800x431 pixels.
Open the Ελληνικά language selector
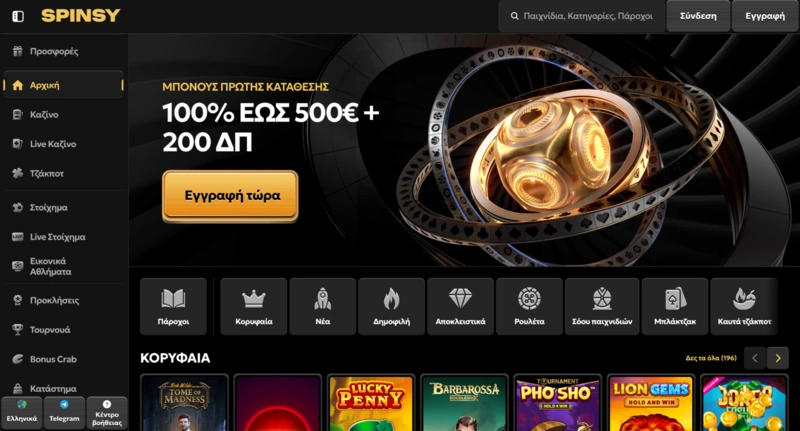point(21,412)
